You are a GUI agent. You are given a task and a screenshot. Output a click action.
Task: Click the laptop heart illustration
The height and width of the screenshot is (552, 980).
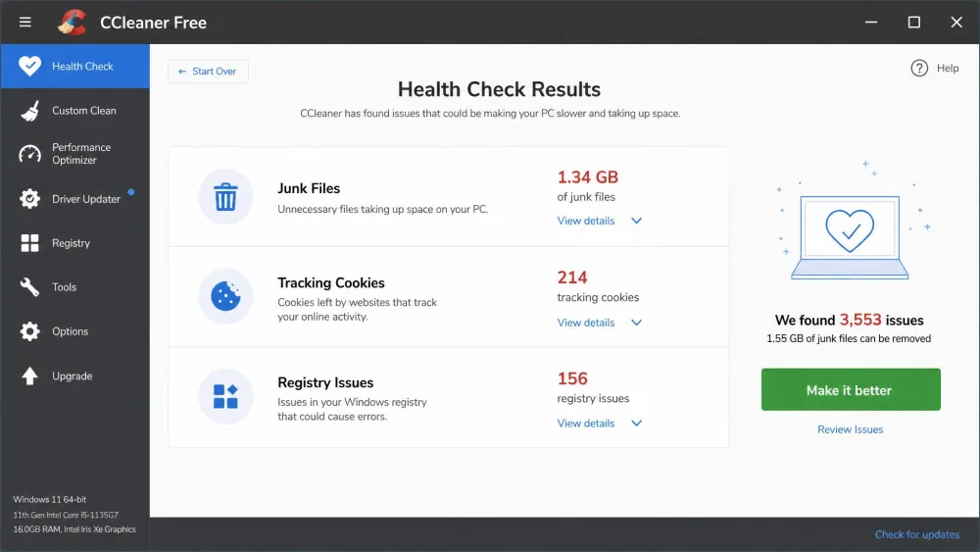click(x=850, y=236)
